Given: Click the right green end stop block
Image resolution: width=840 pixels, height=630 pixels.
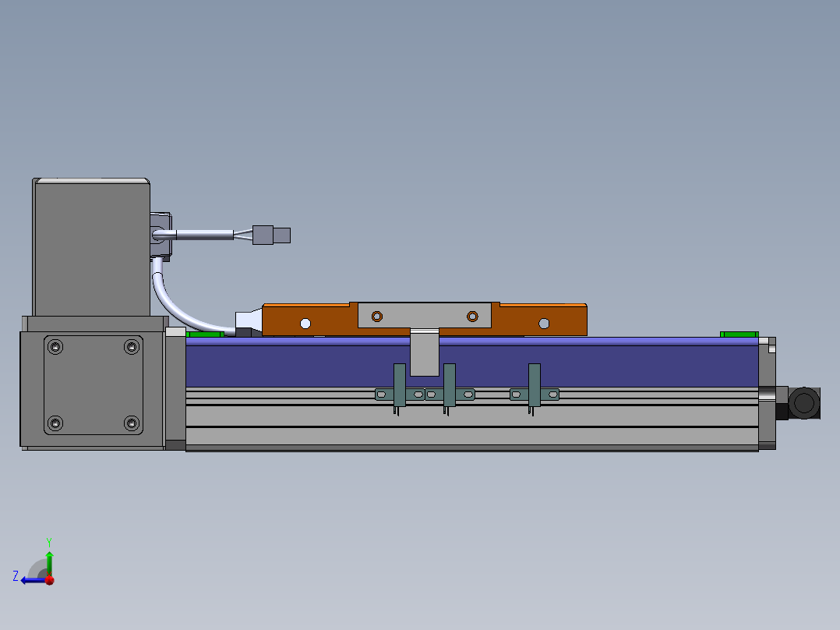Looking at the screenshot, I should pos(739,334).
